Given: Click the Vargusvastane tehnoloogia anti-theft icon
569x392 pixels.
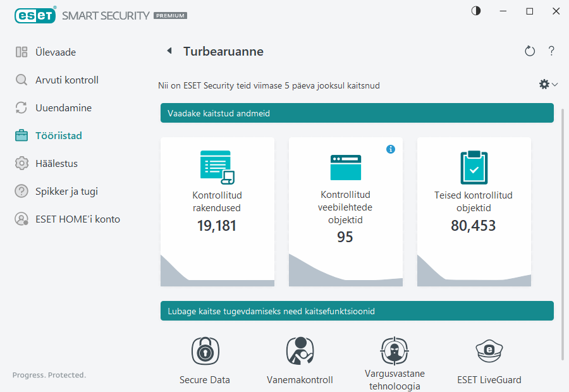Looking at the screenshot, I should (395, 351).
